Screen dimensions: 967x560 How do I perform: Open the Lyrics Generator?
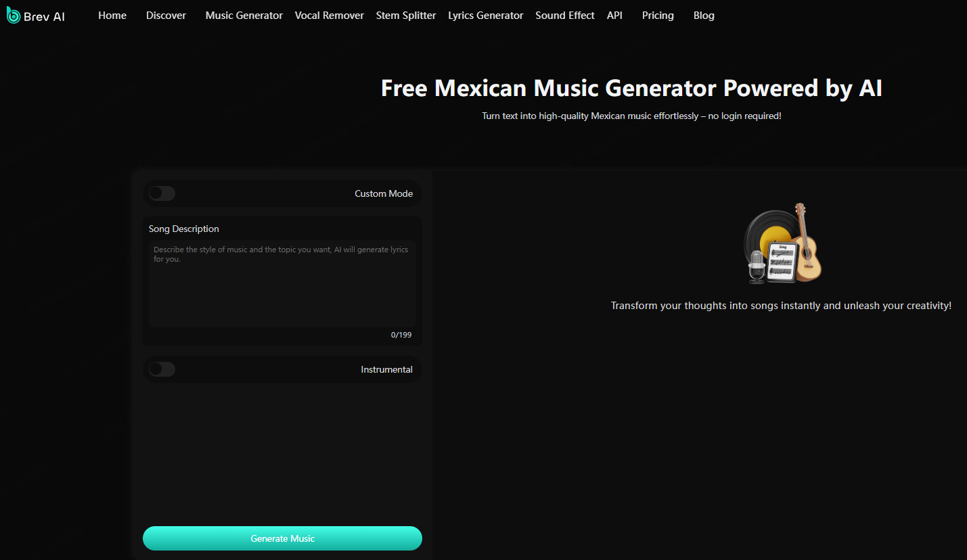click(x=485, y=15)
